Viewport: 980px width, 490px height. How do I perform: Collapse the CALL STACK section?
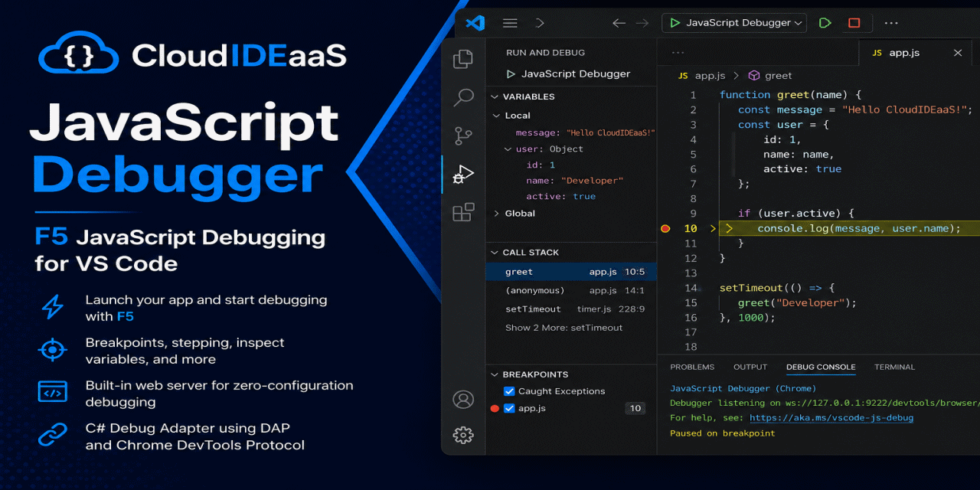tap(495, 253)
